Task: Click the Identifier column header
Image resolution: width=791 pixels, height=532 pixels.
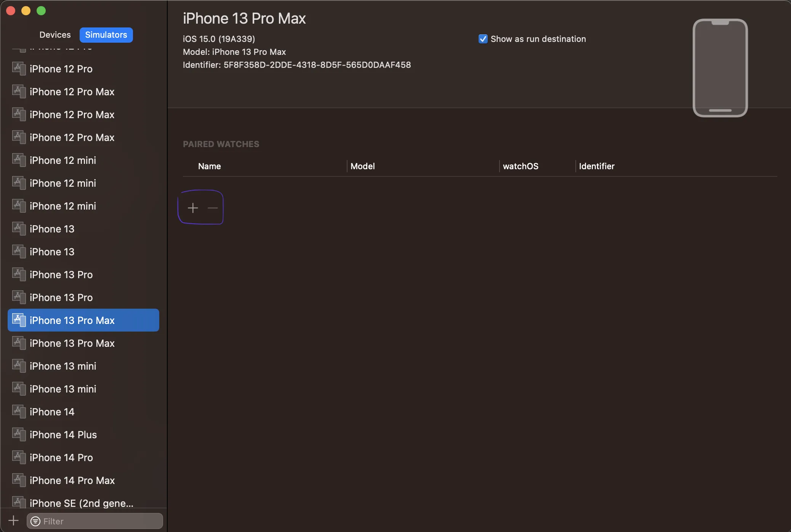Action: pyautogui.click(x=597, y=166)
